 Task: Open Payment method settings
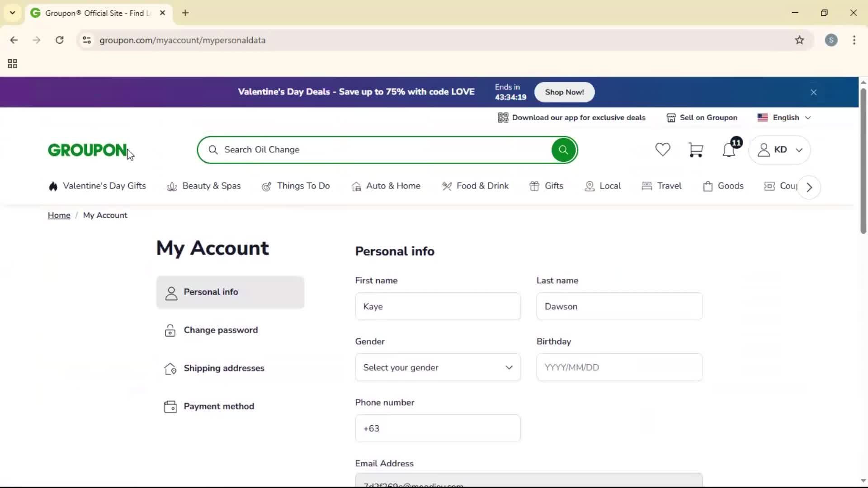pos(219,406)
